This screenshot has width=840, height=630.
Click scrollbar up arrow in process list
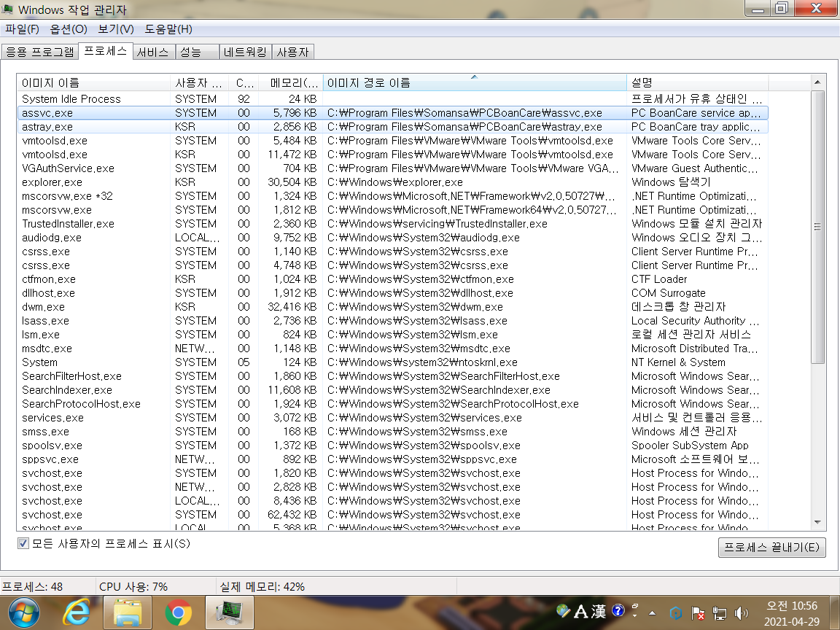click(817, 82)
